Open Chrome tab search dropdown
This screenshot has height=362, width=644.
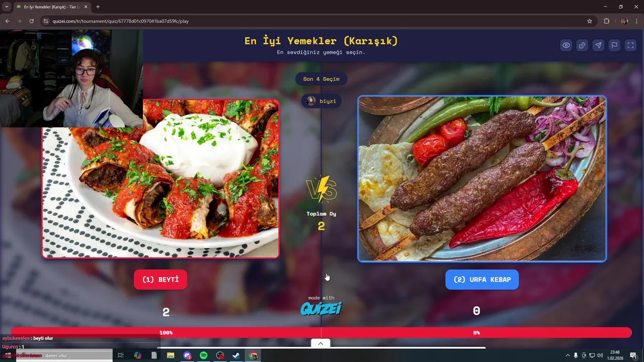pyautogui.click(x=7, y=7)
